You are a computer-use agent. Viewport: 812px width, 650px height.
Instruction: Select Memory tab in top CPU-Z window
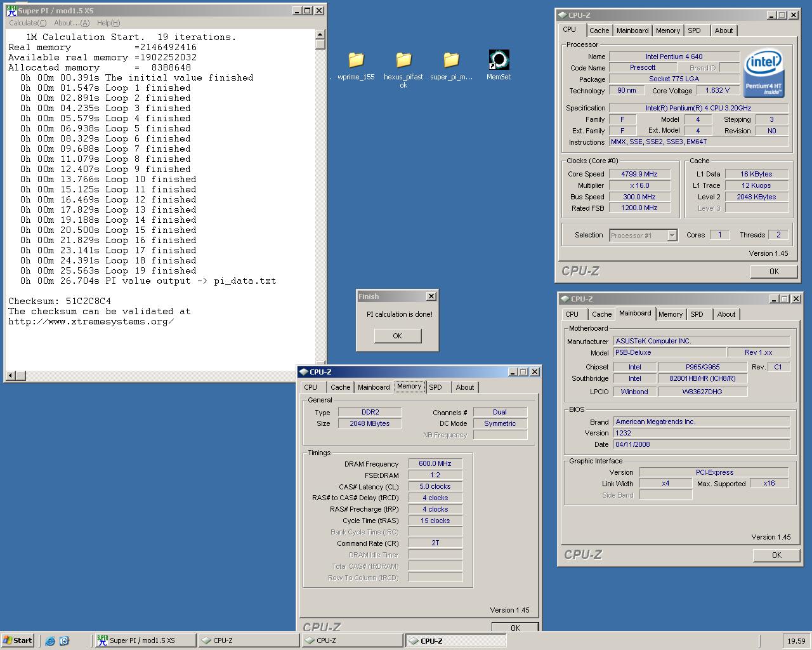tap(668, 30)
